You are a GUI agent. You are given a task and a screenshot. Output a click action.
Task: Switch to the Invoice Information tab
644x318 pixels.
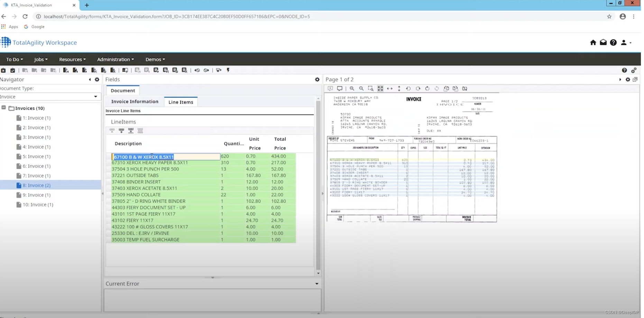(135, 102)
